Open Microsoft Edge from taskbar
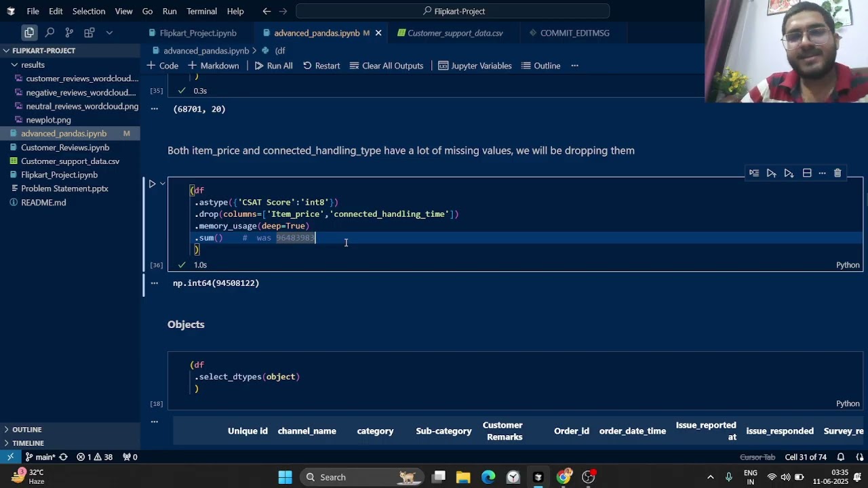 pyautogui.click(x=488, y=477)
